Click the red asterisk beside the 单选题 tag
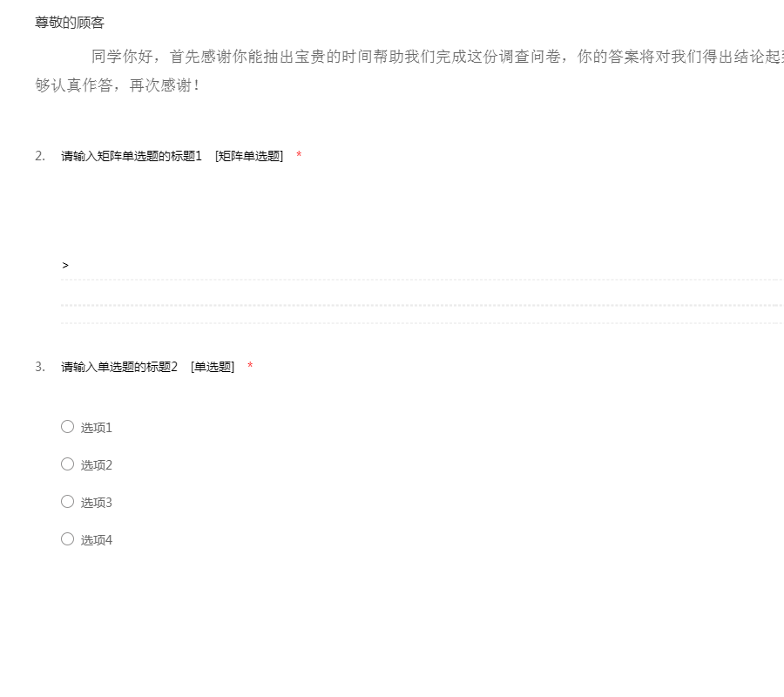This screenshot has width=784, height=697. pyautogui.click(x=250, y=367)
